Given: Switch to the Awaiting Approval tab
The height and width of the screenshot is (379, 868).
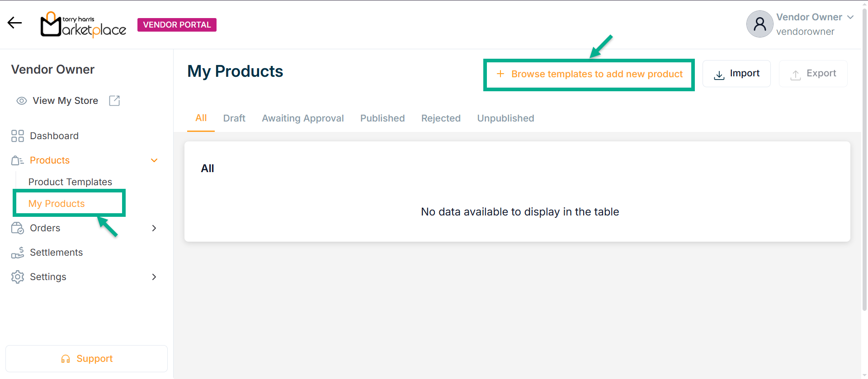Looking at the screenshot, I should coord(303,118).
